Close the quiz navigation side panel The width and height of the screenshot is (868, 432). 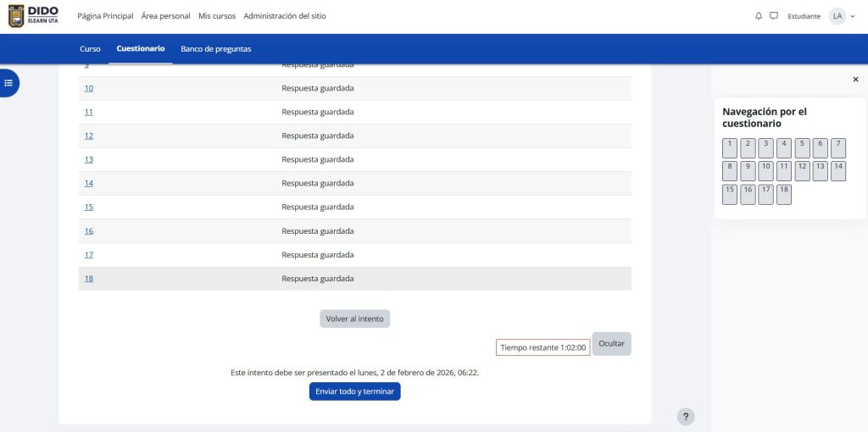coord(855,79)
